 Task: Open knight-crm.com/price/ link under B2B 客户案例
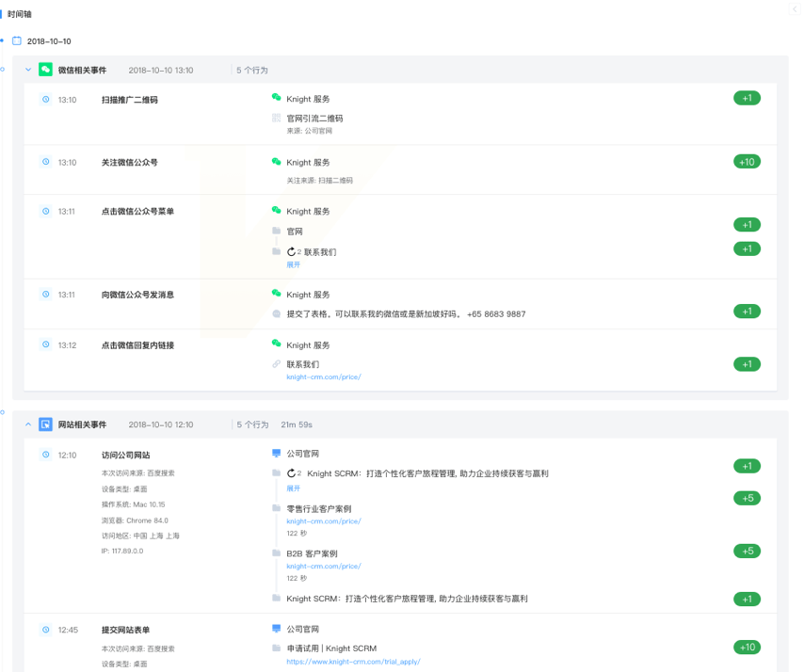[x=324, y=567]
